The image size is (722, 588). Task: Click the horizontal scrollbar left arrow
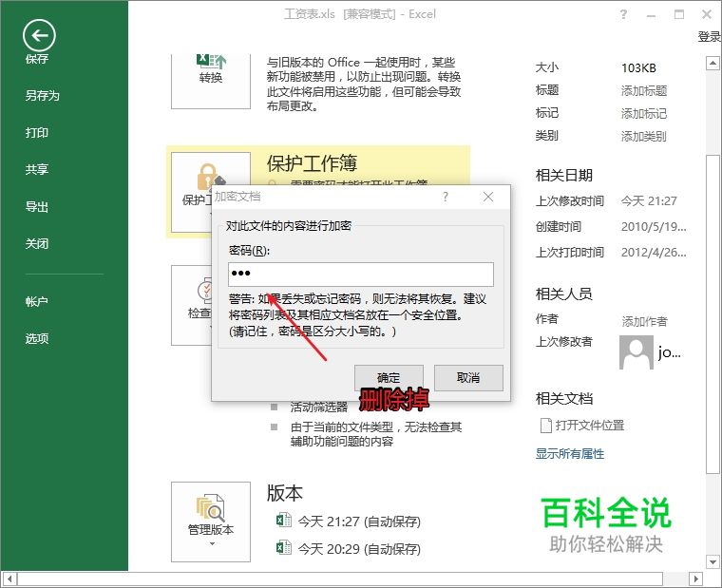coord(9,579)
